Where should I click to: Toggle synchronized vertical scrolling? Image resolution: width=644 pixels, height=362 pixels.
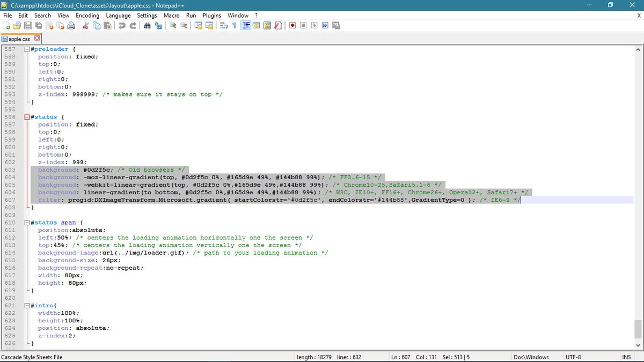199,25
